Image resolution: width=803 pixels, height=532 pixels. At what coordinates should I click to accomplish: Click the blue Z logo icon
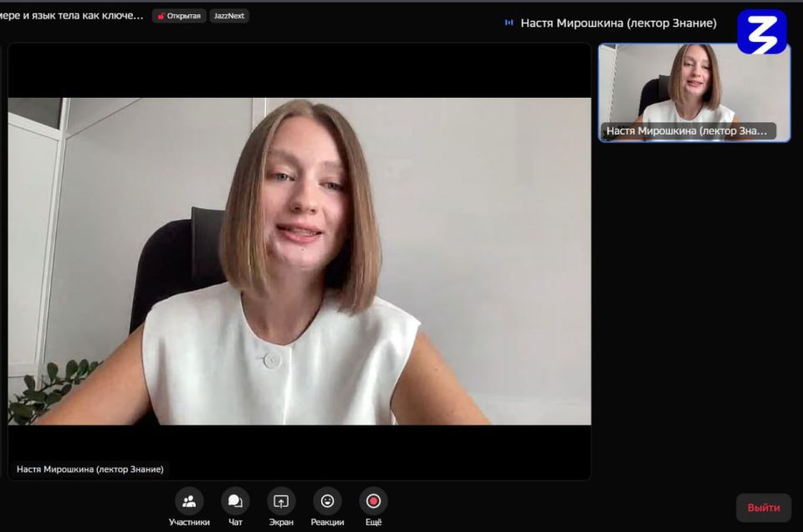pos(761,32)
